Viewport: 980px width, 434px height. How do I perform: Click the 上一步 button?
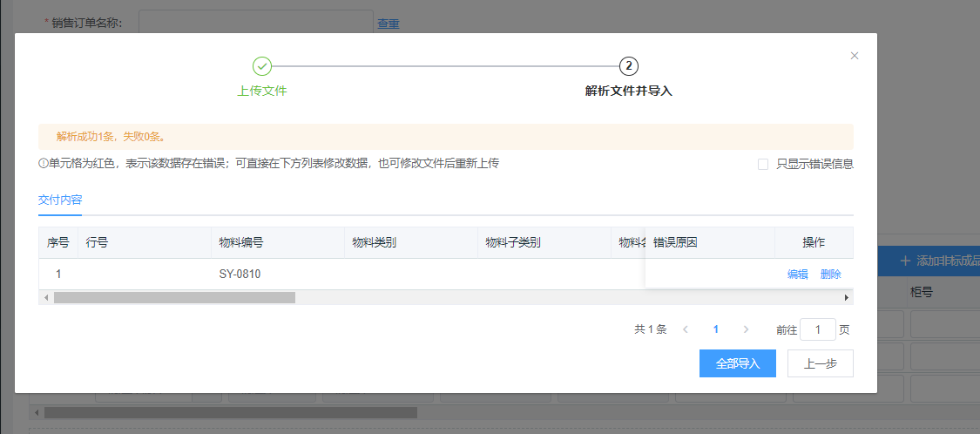pos(820,363)
